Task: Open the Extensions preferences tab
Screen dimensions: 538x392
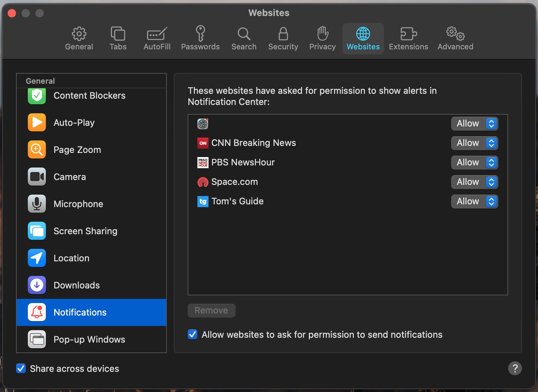Action: click(x=408, y=39)
